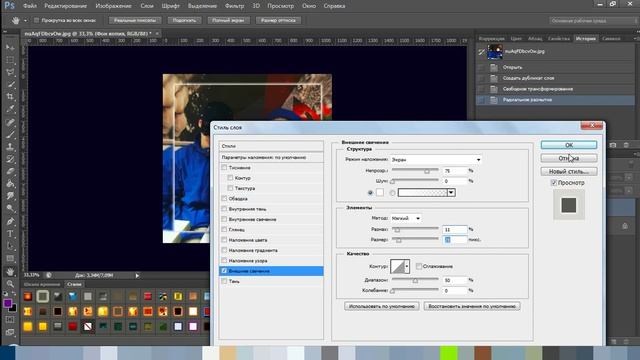The height and width of the screenshot is (360, 640).
Task: Select the Rectangular Marquee tool
Action: [10, 60]
